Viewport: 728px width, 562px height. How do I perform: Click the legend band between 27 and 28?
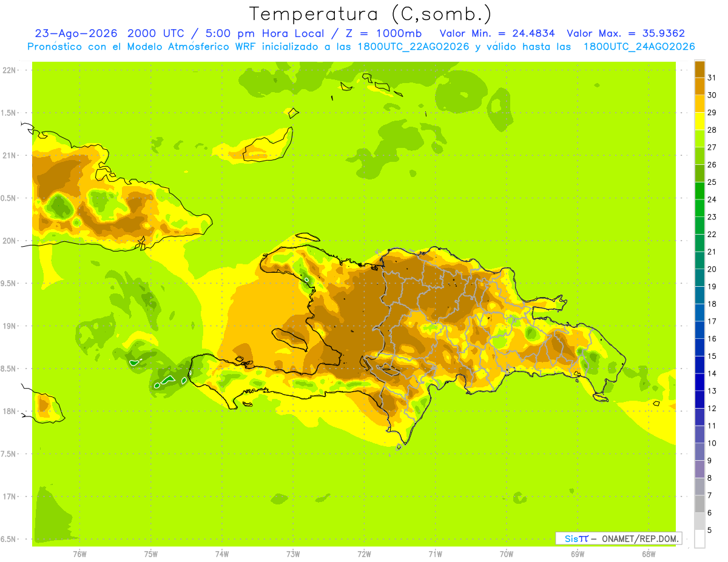pyautogui.click(x=699, y=139)
